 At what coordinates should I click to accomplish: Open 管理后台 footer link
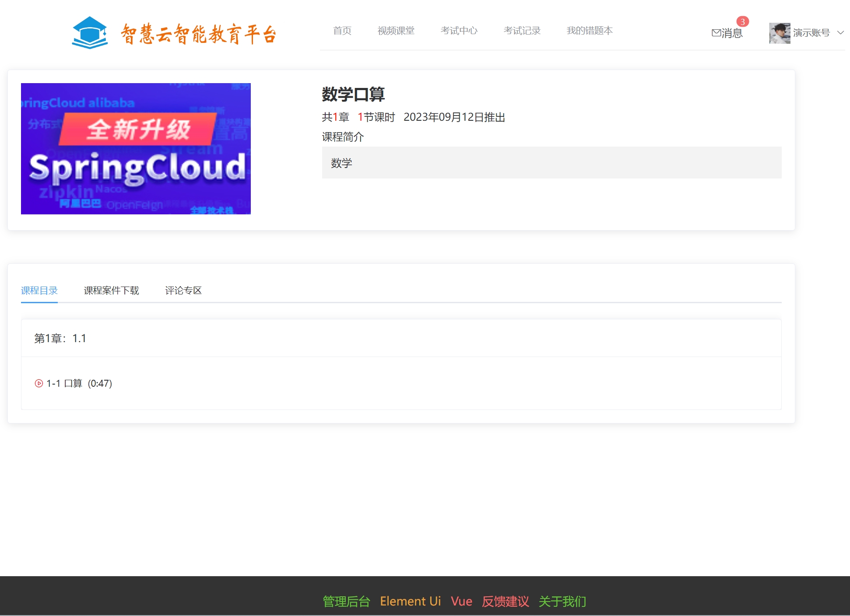(x=346, y=601)
